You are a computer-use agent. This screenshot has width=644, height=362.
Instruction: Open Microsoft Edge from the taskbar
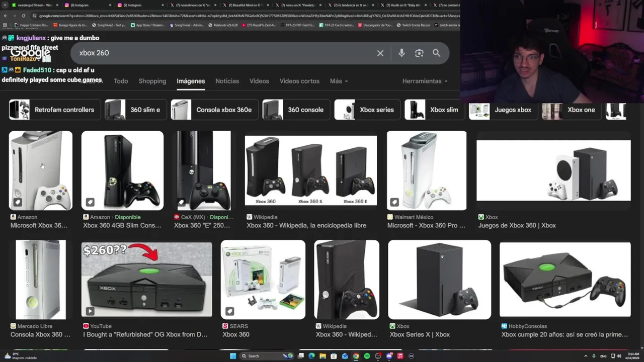pyautogui.click(x=311, y=356)
